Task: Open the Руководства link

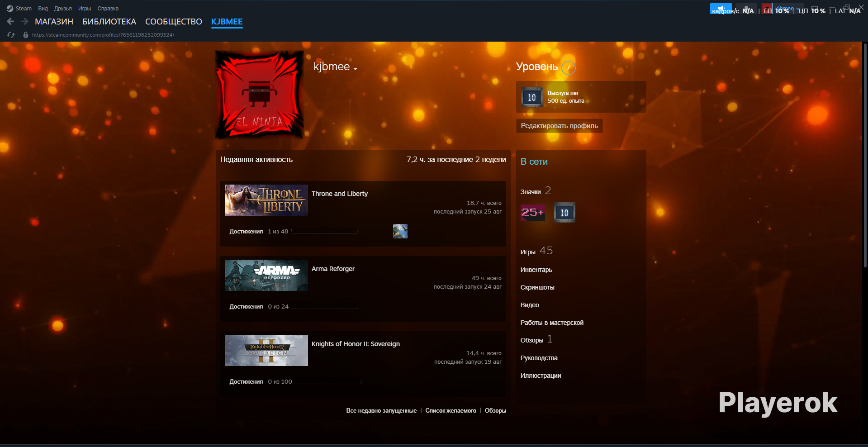Action: point(539,358)
